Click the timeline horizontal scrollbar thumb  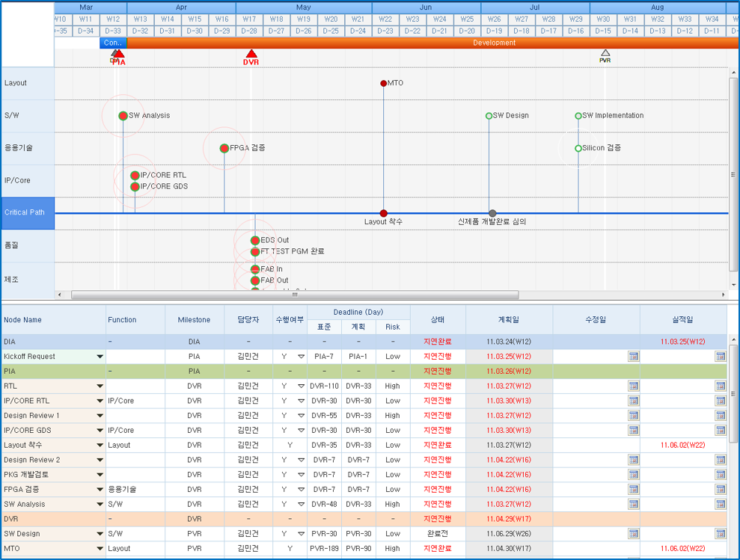coord(294,295)
